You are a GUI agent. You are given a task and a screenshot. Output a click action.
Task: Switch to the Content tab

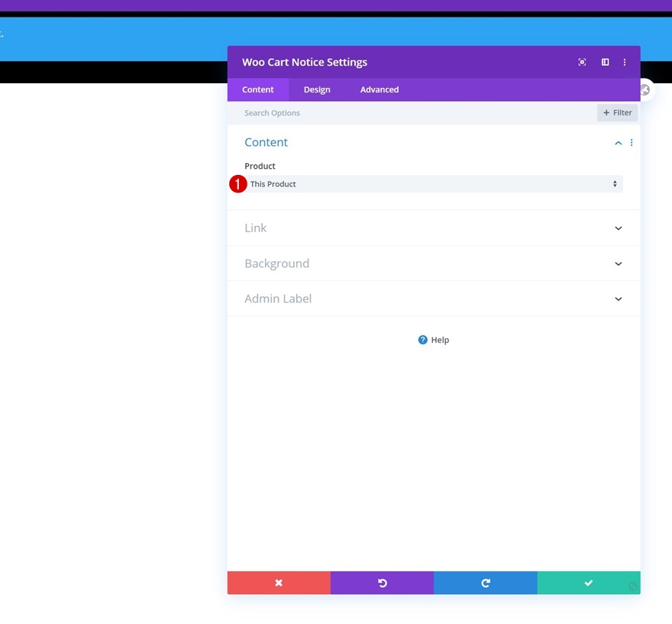pyautogui.click(x=258, y=89)
